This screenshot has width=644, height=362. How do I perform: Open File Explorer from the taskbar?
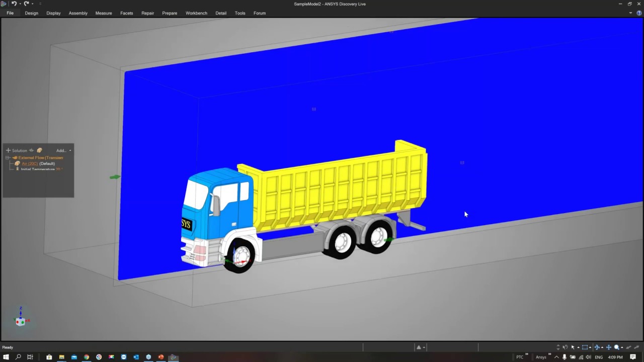click(x=61, y=357)
